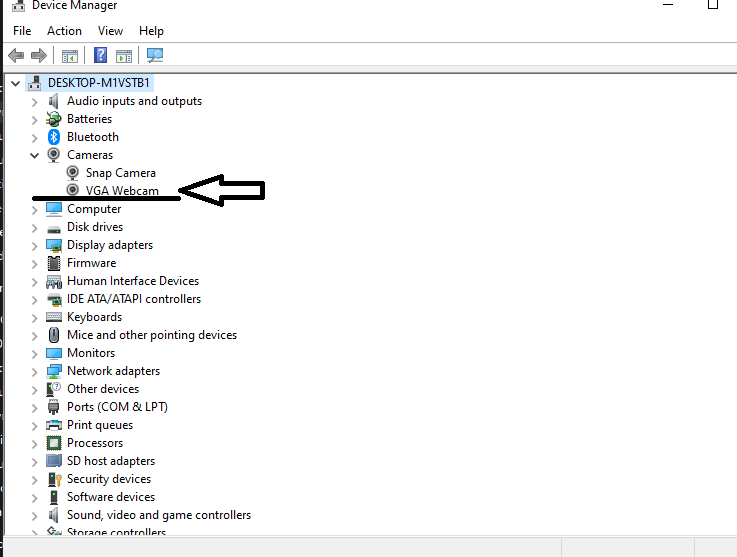Expand the Monitors category
The height and width of the screenshot is (557, 737).
point(34,354)
